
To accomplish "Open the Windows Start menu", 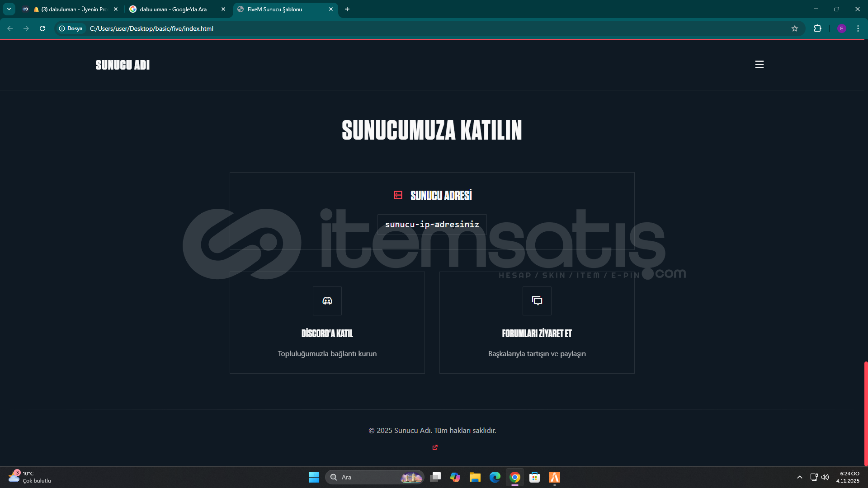I will click(x=314, y=477).
